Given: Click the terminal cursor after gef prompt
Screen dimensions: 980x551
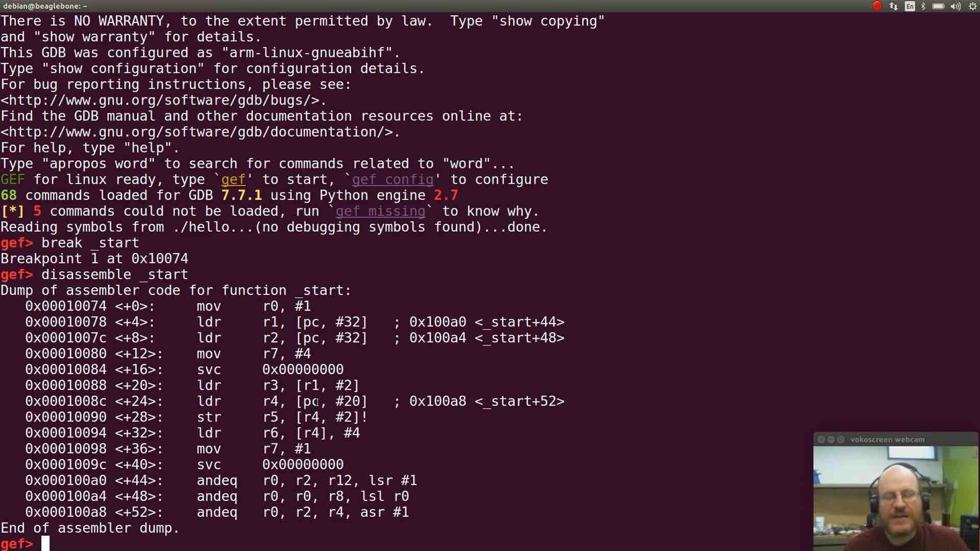Looking at the screenshot, I should click(45, 543).
